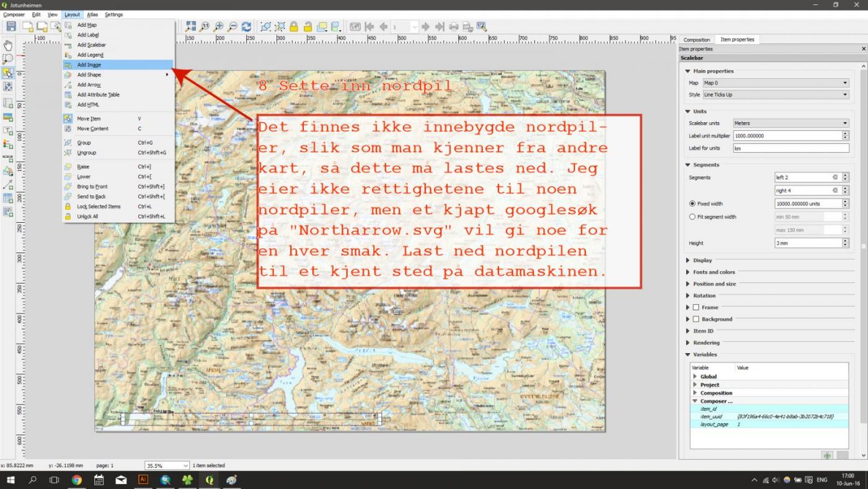Open the Atlas menu
The width and height of the screenshot is (868, 489).
click(x=92, y=14)
